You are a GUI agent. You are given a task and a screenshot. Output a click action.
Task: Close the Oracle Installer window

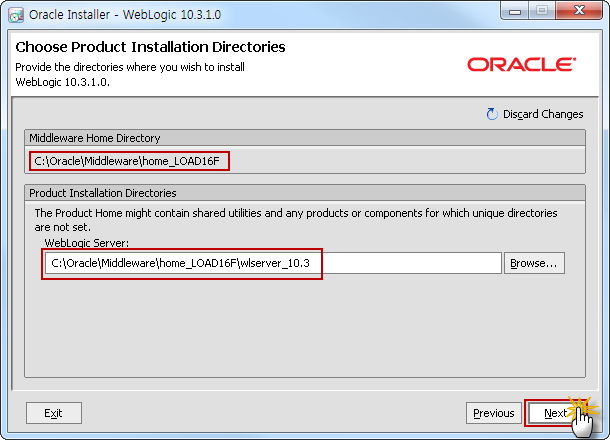pyautogui.click(x=579, y=11)
